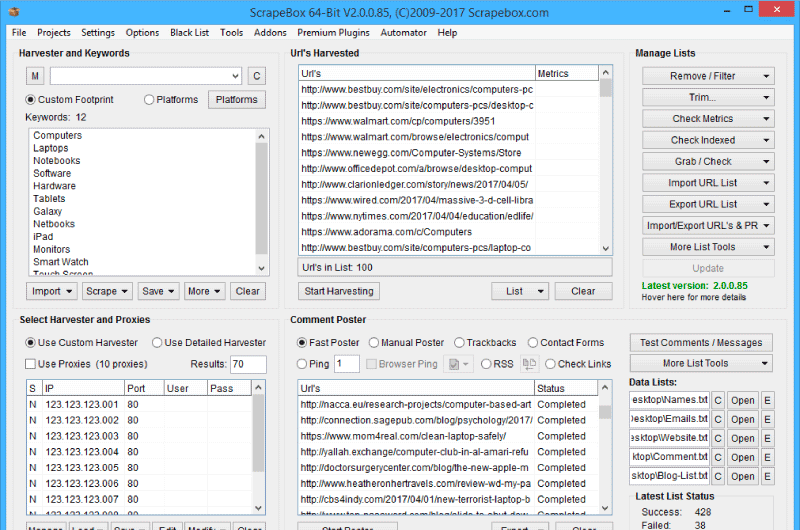Open the Settings menu

tap(98, 33)
